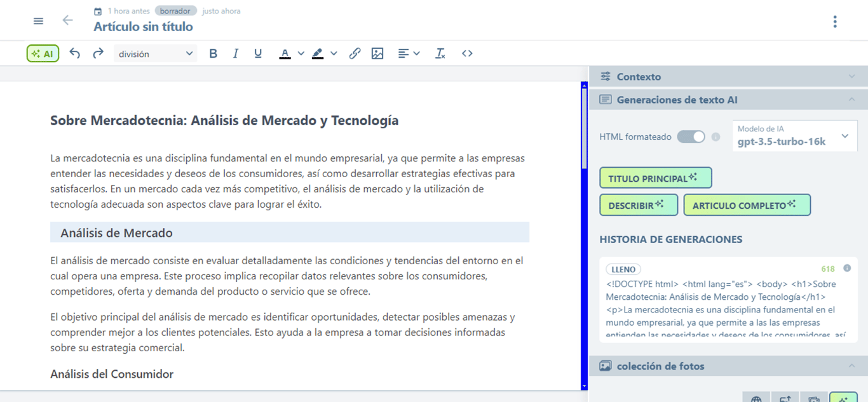Clear text formatting
868x402 pixels.
pos(440,54)
